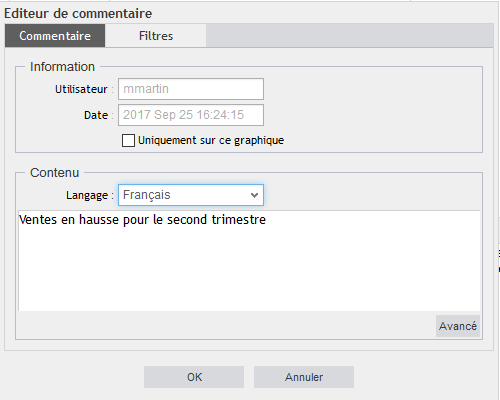Click the 'Uniquement sur ce graphique' label text
Screen dimensions: 500x400
pyautogui.click(x=211, y=140)
